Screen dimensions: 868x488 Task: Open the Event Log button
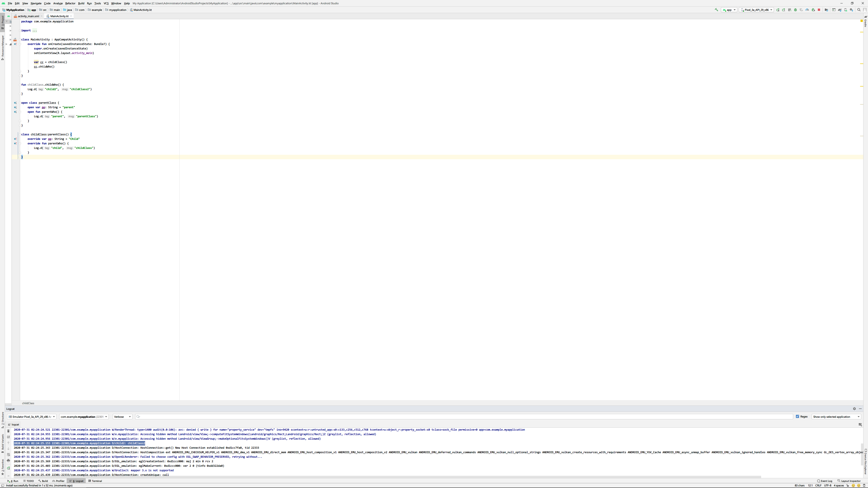(x=825, y=481)
